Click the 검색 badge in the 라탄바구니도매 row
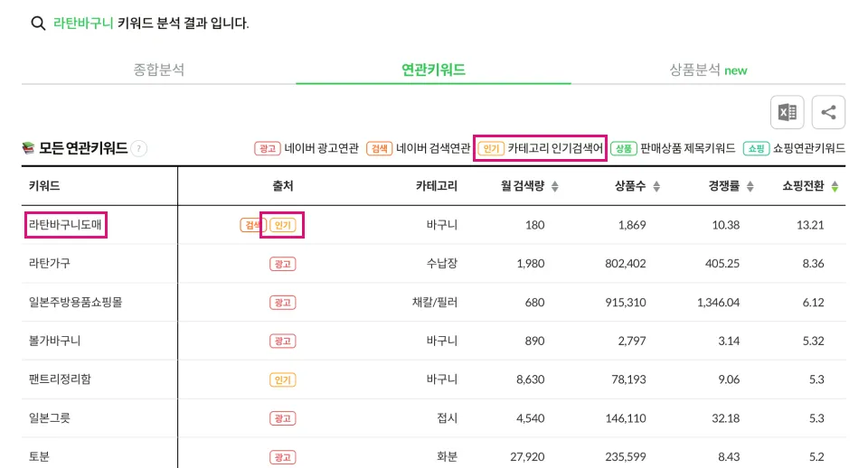This screenshot has height=468, width=868. pyautogui.click(x=250, y=225)
